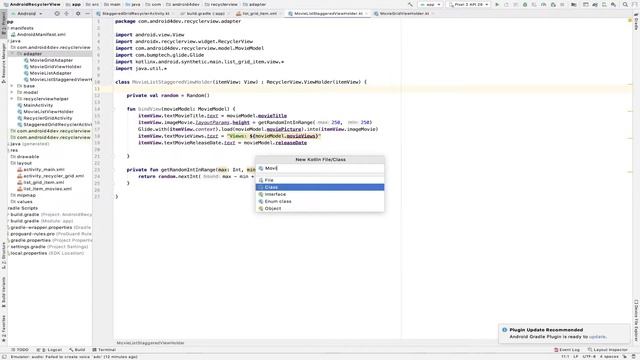
Task: Open the app run configuration dropdown
Action: 430,4
